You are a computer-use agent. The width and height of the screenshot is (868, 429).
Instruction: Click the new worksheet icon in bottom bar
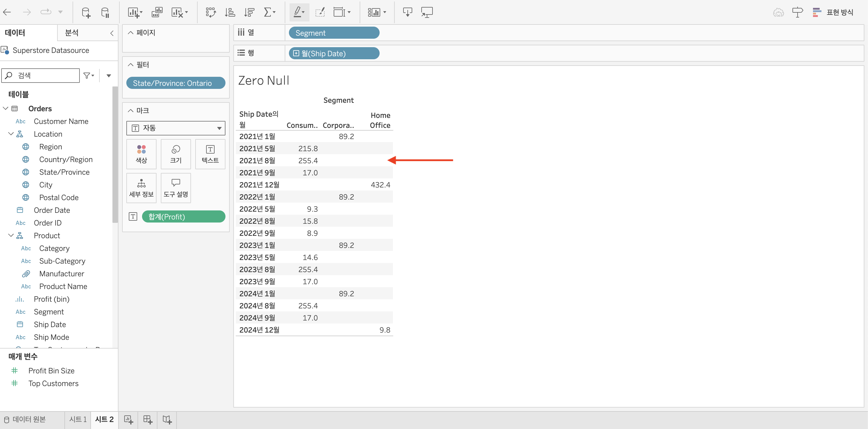point(128,420)
